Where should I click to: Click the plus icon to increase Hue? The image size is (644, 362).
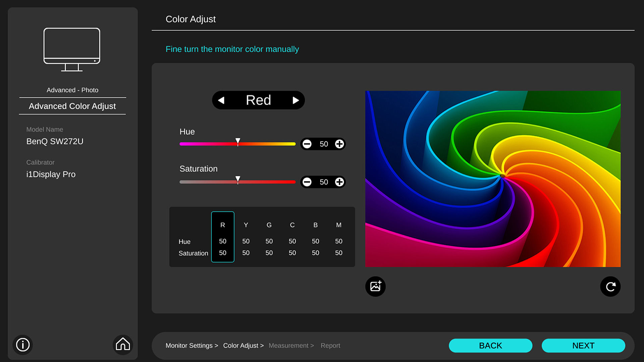click(x=339, y=144)
